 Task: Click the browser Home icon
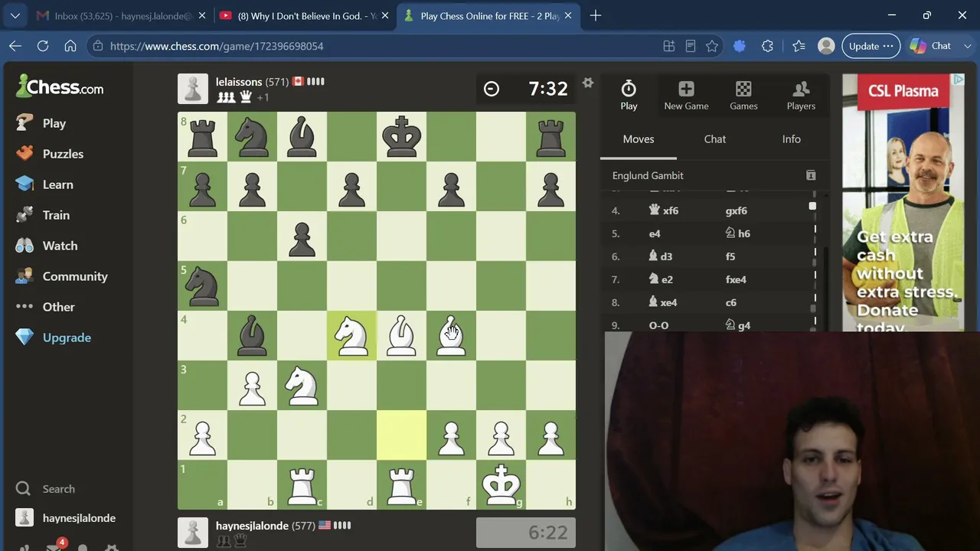(x=70, y=46)
